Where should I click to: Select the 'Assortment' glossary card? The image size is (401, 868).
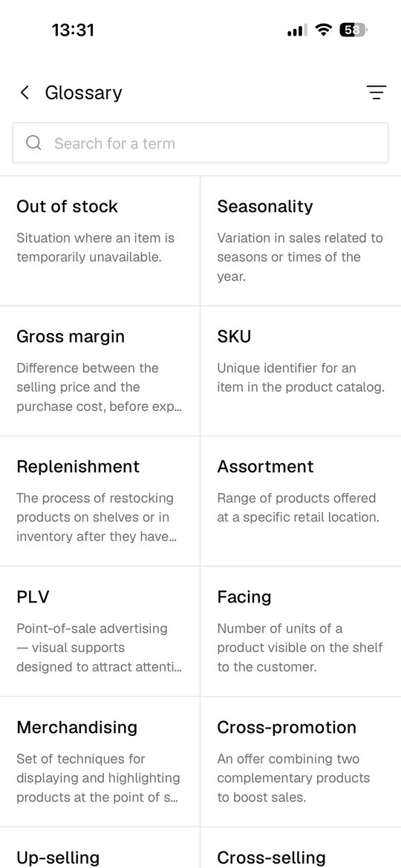[301, 501]
